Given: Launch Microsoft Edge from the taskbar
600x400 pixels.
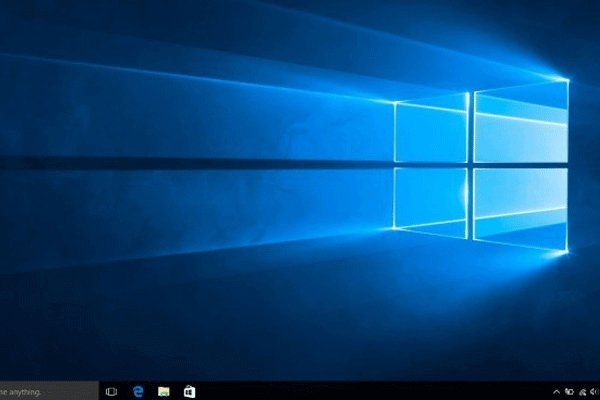Looking at the screenshot, I should point(139,391).
